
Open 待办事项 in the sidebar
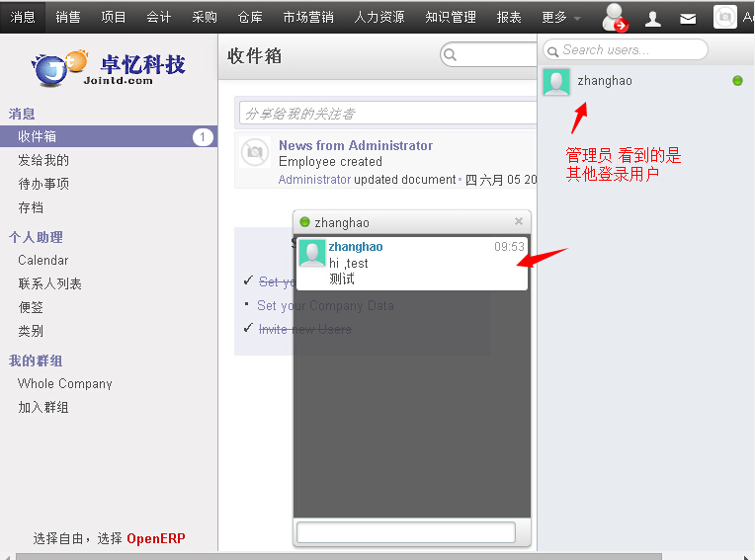pyautogui.click(x=43, y=184)
